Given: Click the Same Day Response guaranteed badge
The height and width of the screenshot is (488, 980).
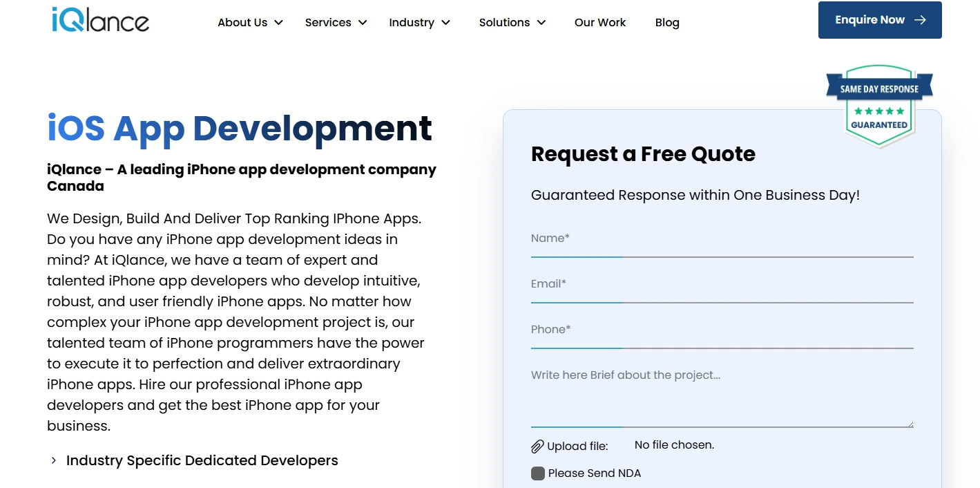Looking at the screenshot, I should pyautogui.click(x=879, y=105).
